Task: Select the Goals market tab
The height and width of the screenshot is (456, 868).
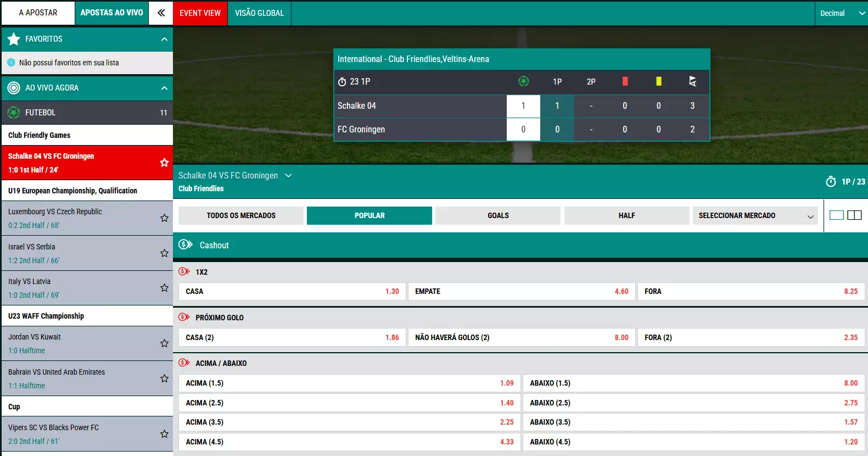Action: (497, 216)
